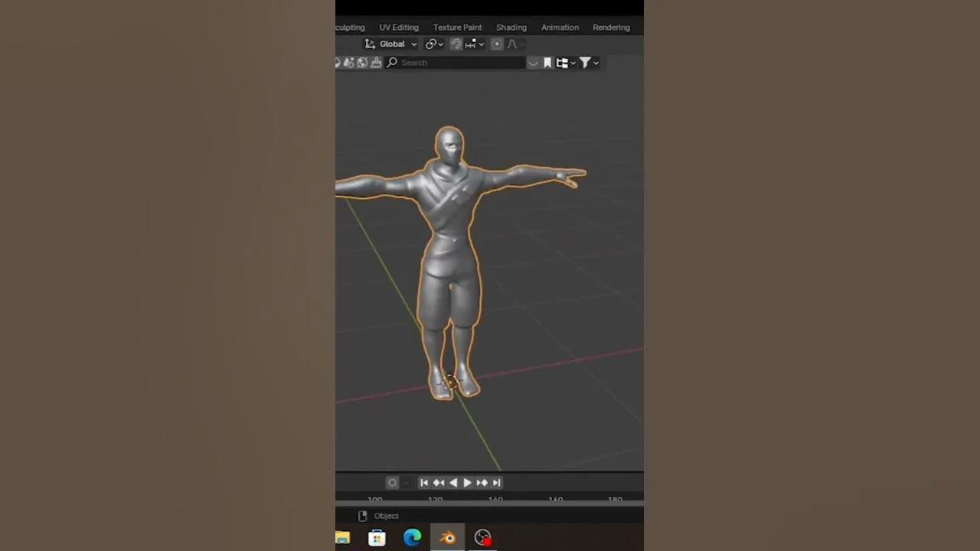Viewport: 980px width, 551px height.
Task: Open the Animation workspace tab
Action: coord(560,27)
